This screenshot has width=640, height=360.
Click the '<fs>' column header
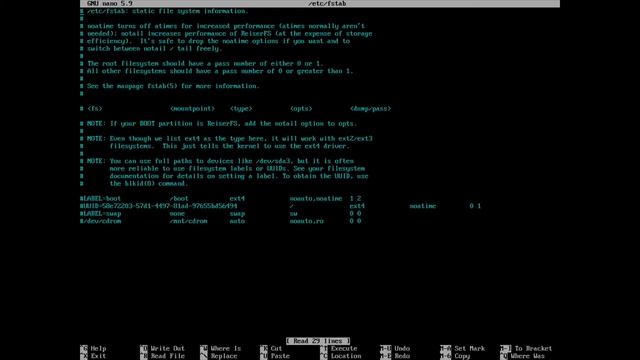[95, 109]
